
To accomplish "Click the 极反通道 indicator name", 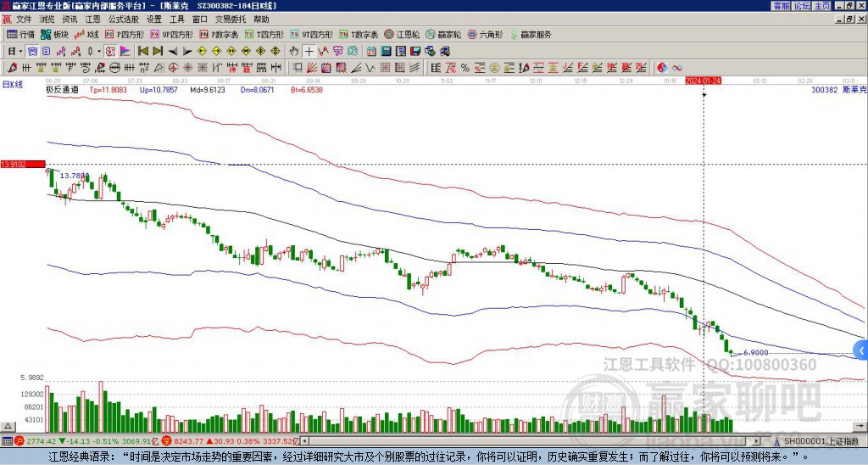I will (x=62, y=89).
